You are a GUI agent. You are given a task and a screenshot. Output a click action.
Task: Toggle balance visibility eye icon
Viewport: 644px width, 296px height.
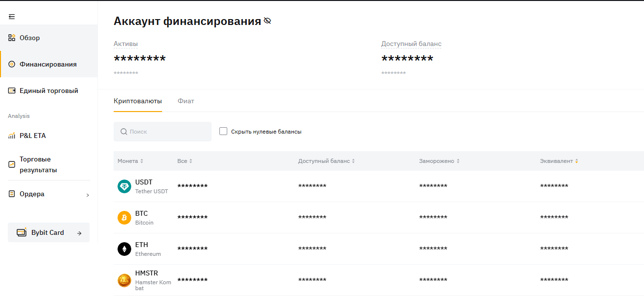click(267, 21)
